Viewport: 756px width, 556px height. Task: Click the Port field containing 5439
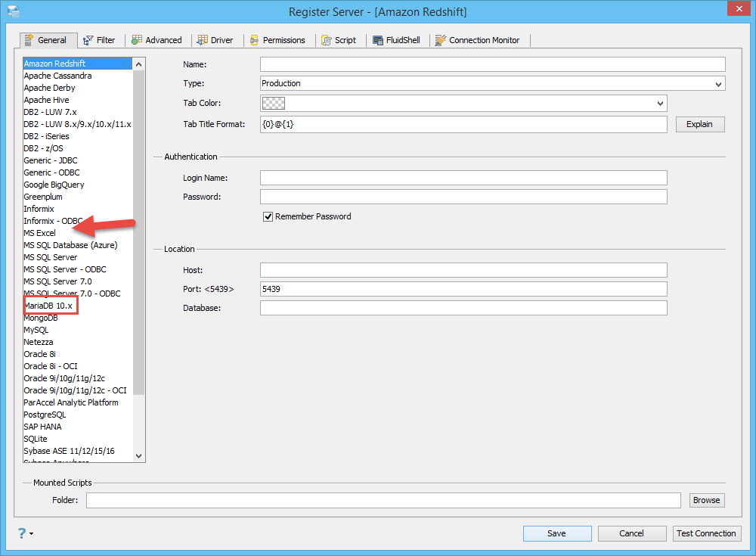[x=464, y=289]
